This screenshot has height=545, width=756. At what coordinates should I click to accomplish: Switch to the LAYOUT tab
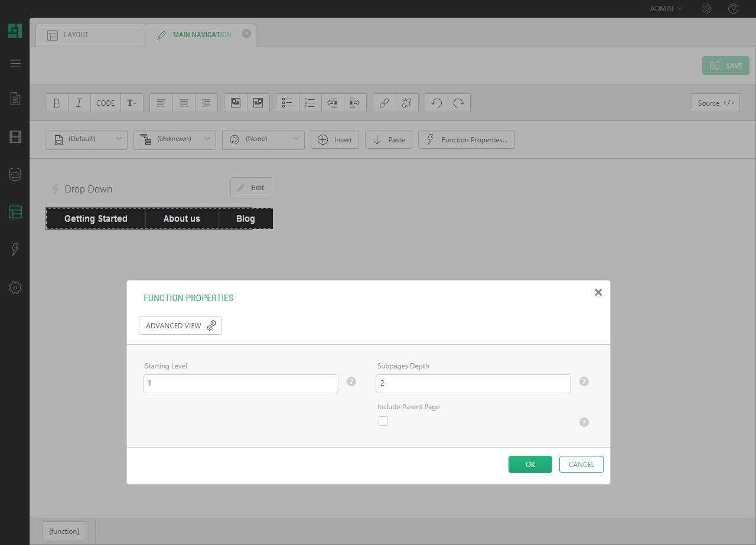[x=76, y=35]
